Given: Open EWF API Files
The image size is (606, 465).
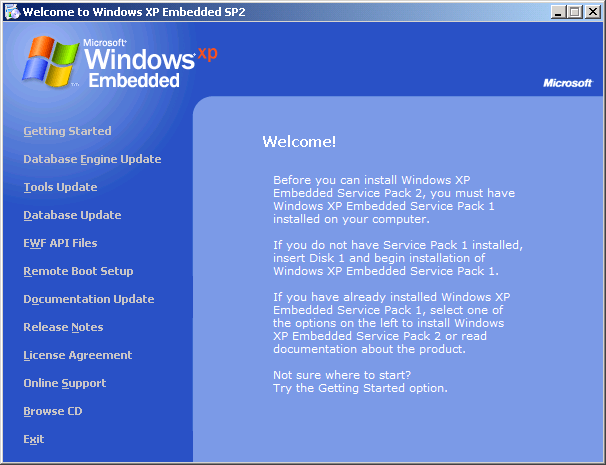Looking at the screenshot, I should (x=60, y=243).
